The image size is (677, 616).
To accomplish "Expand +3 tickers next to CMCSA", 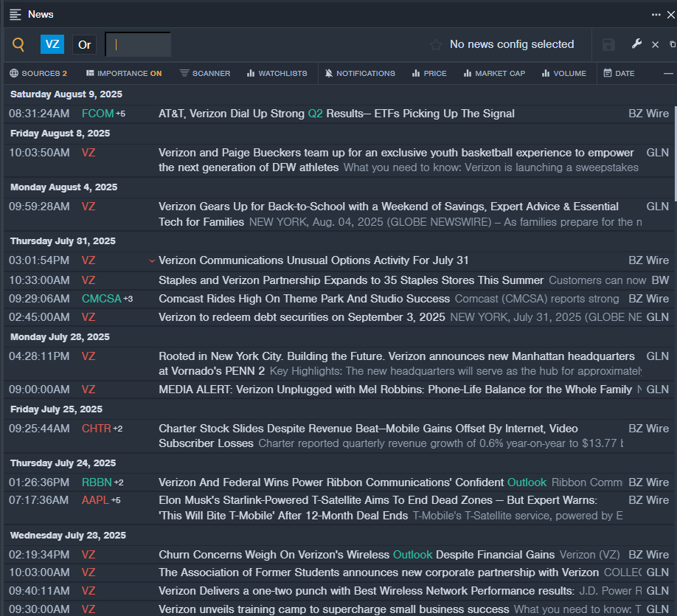I will click(128, 299).
